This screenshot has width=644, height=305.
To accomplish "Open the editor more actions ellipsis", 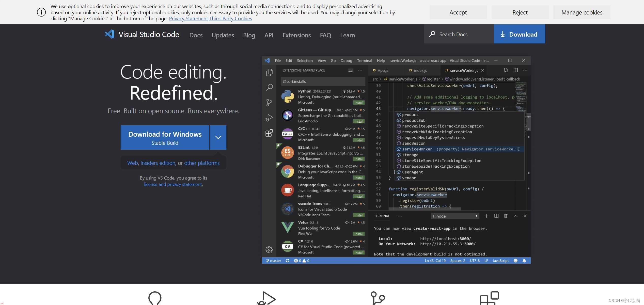I will 525,70.
